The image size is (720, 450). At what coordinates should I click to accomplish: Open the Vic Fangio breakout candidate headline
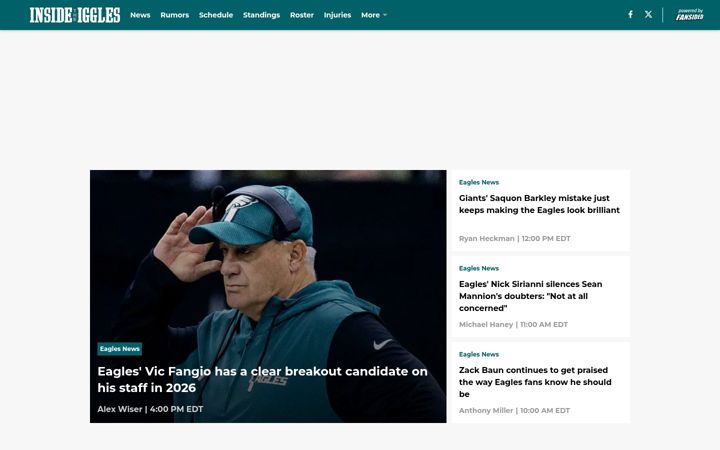[x=262, y=379]
